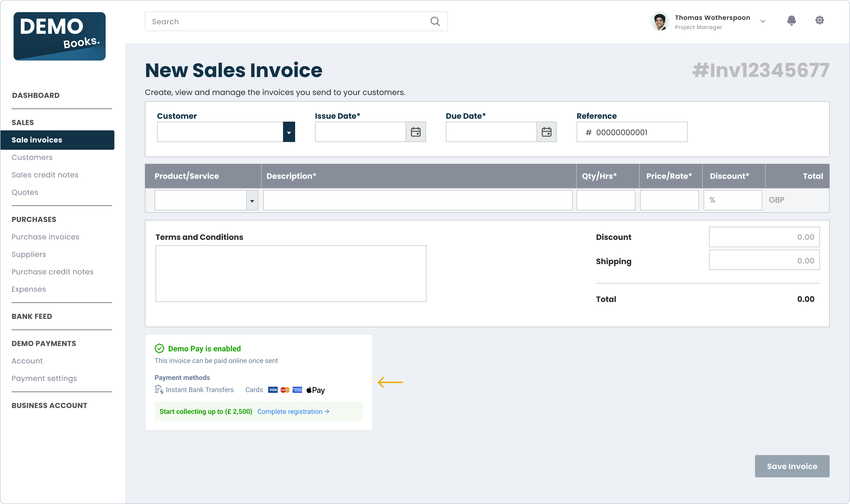Click the Qty/Hrs input field
Screen dimensions: 850x504
pos(606,200)
